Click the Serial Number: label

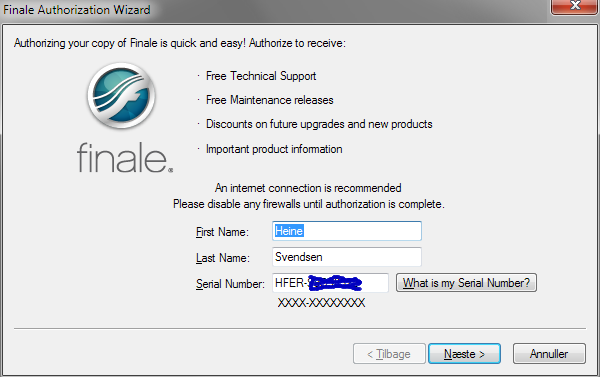(x=230, y=284)
